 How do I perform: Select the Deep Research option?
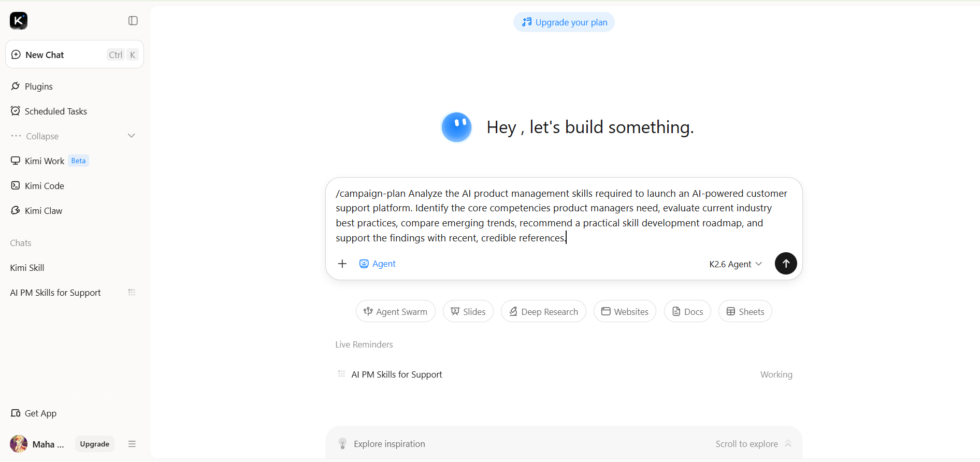pyautogui.click(x=543, y=311)
